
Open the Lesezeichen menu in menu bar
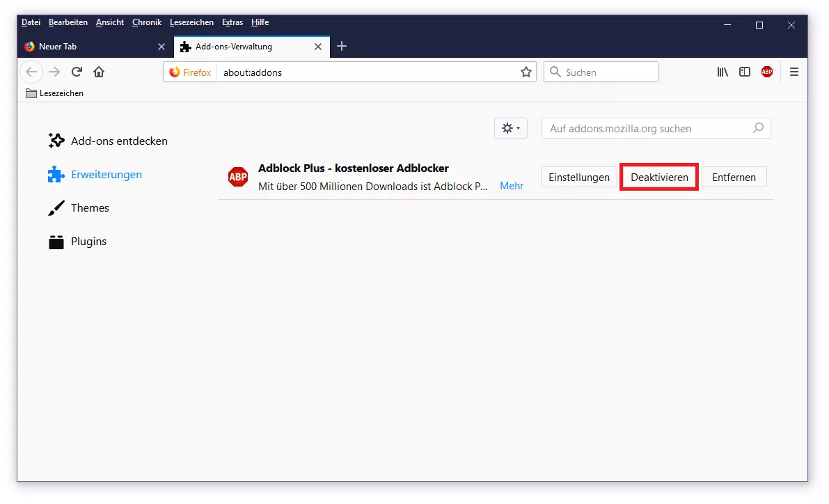(x=191, y=22)
